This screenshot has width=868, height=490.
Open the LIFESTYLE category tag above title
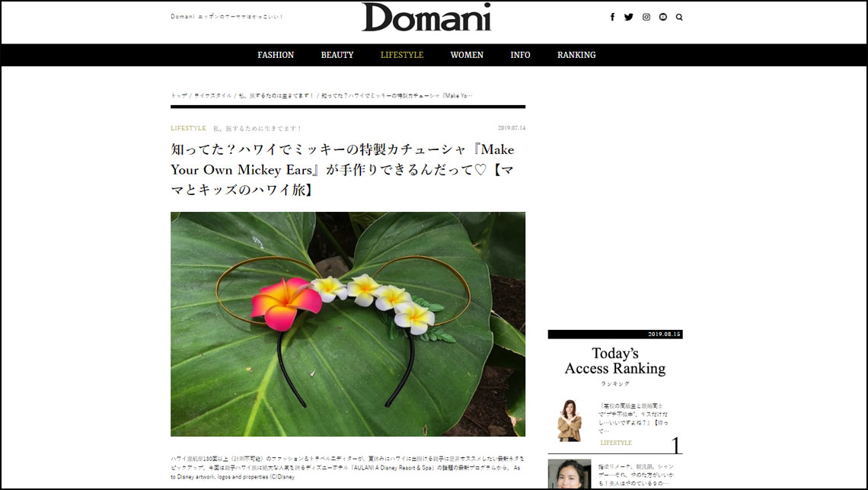(188, 128)
